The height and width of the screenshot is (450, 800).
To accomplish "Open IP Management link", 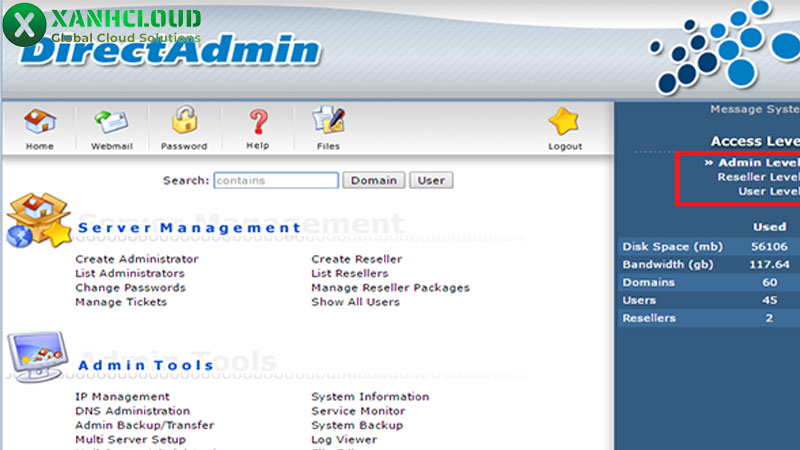I will point(122,396).
